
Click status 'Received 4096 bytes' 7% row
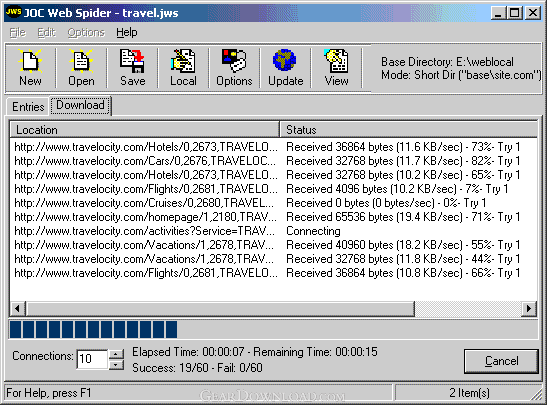click(397, 189)
